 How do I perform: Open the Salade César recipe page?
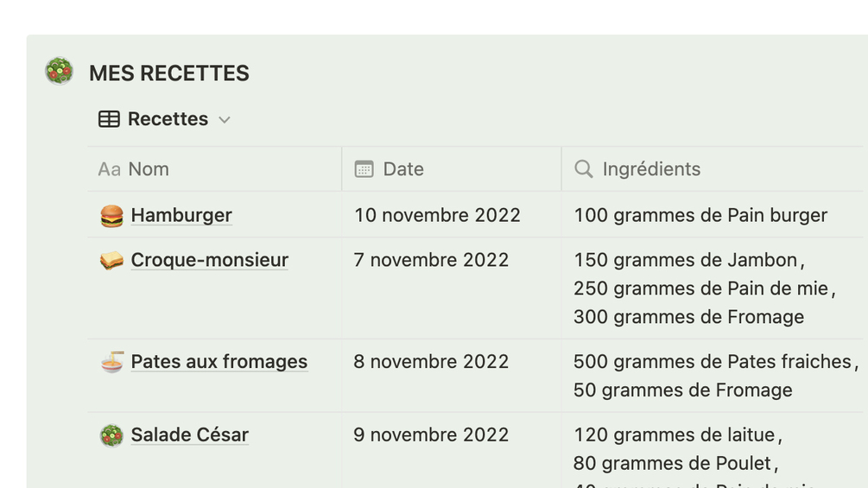pyautogui.click(x=189, y=434)
